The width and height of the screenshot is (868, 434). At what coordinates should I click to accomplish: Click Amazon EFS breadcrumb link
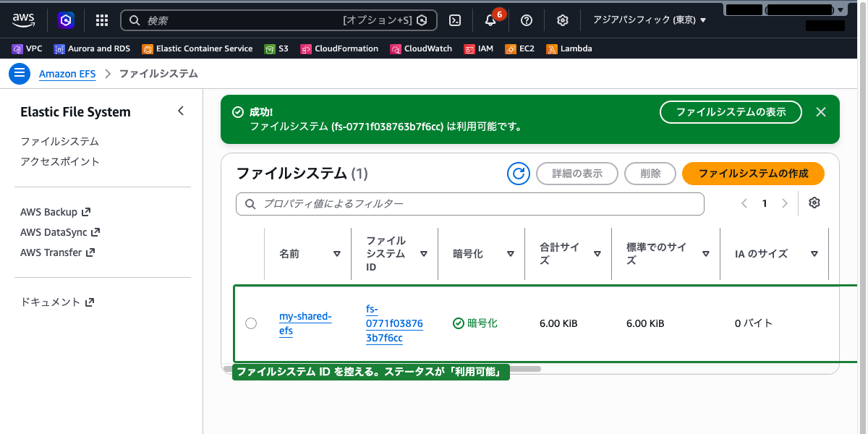click(69, 74)
